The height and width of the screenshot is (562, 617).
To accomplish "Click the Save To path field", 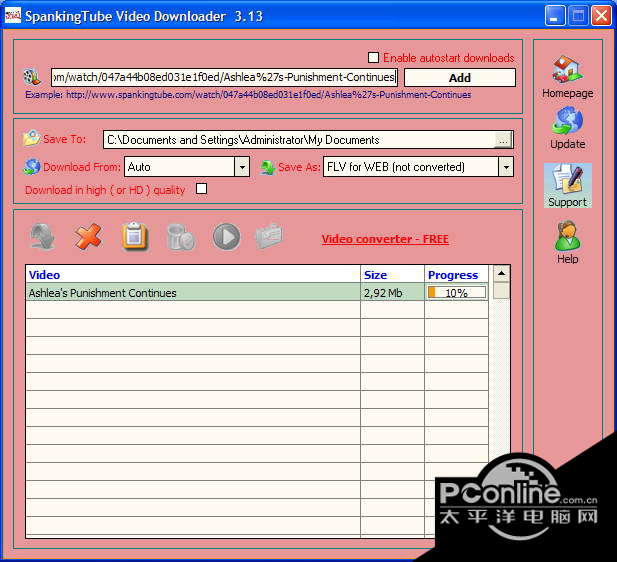I will pyautogui.click(x=299, y=140).
